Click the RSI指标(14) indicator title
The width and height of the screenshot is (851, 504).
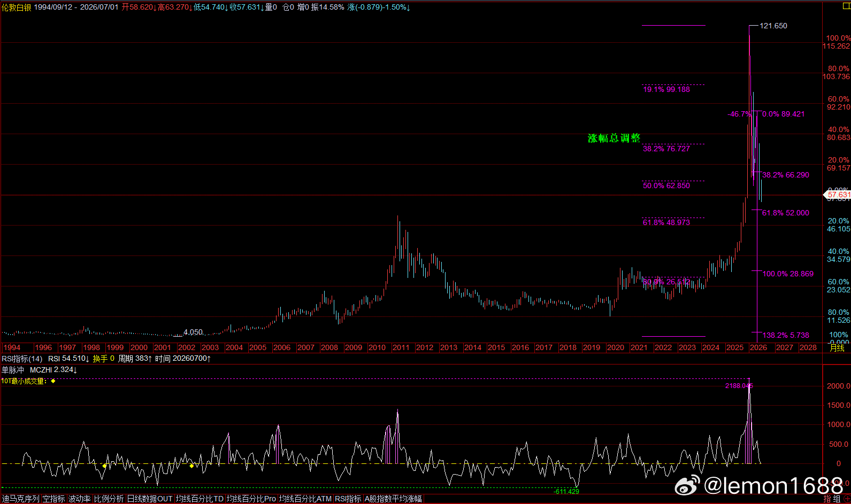22,359
